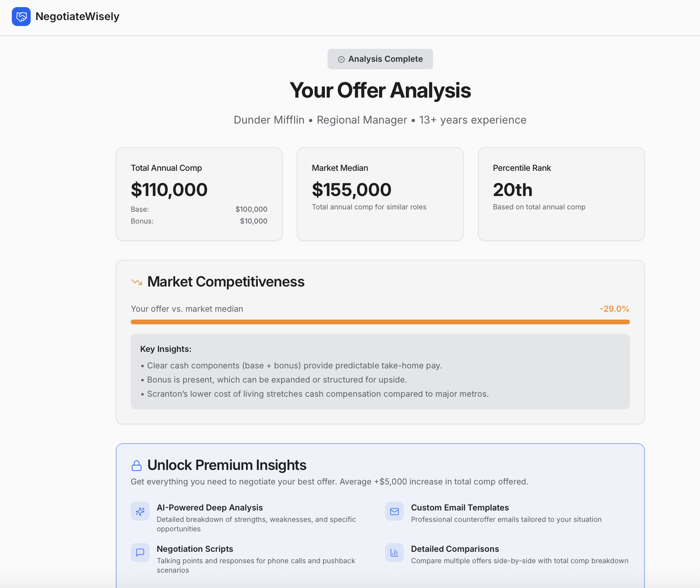Click the lock icon next to Unlock Premium Insights
The height and width of the screenshot is (588, 700).
(136, 466)
